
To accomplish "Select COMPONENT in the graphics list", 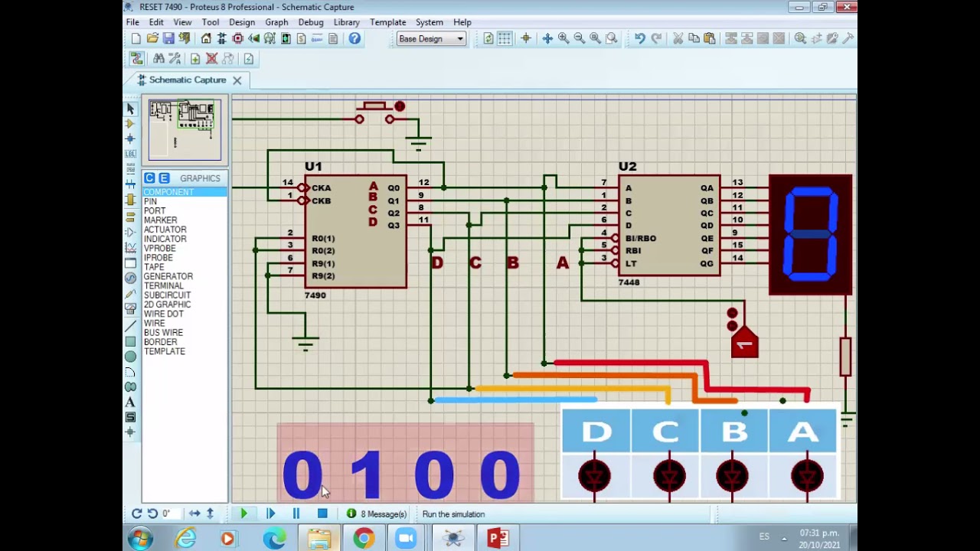I will pos(185,192).
